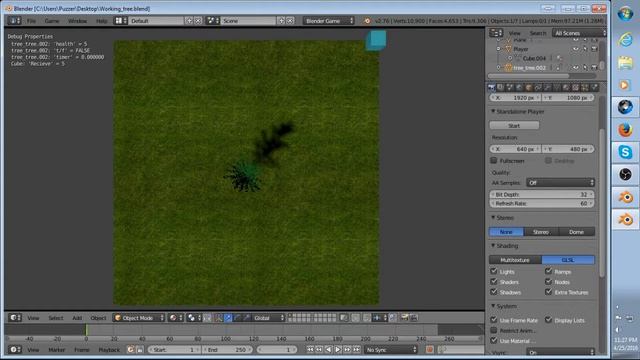Image resolution: width=640 pixels, height=360 pixels.
Task: Open viewport shading mode selector
Action: coord(176,318)
